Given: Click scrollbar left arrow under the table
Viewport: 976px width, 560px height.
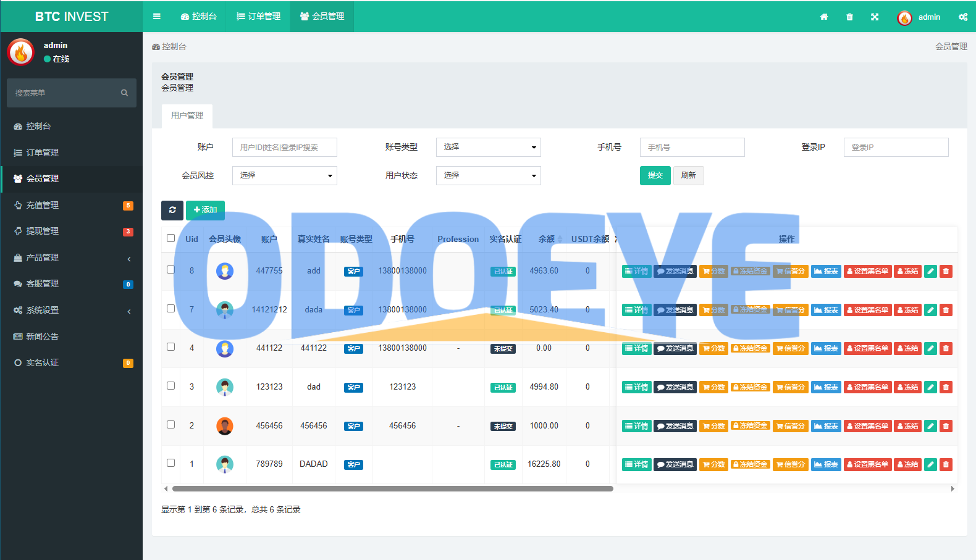Looking at the screenshot, I should [x=166, y=488].
